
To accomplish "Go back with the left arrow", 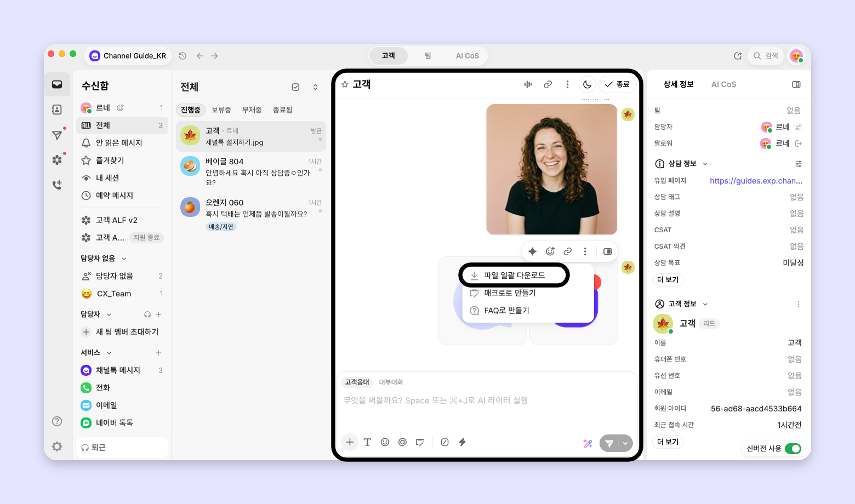I will coord(200,56).
